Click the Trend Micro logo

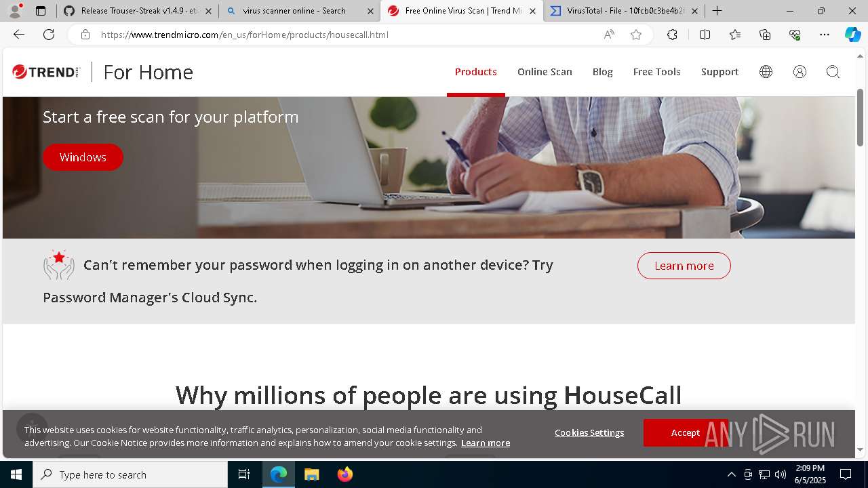pyautogui.click(x=46, y=72)
